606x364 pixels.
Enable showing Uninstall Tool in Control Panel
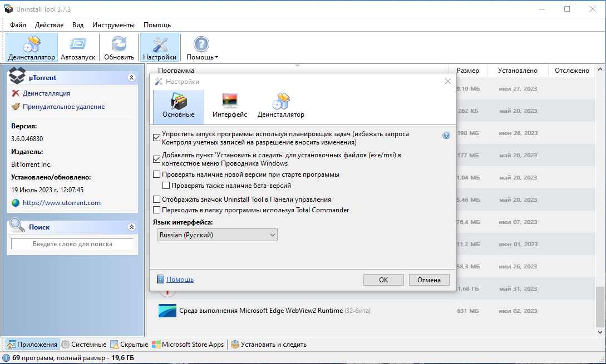pos(156,200)
